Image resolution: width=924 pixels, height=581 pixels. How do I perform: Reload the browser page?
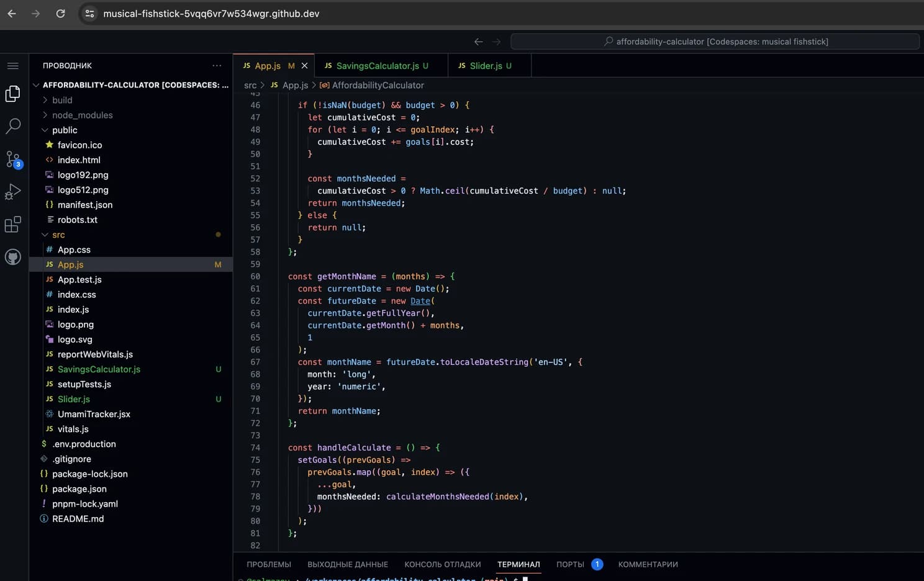[x=60, y=13]
